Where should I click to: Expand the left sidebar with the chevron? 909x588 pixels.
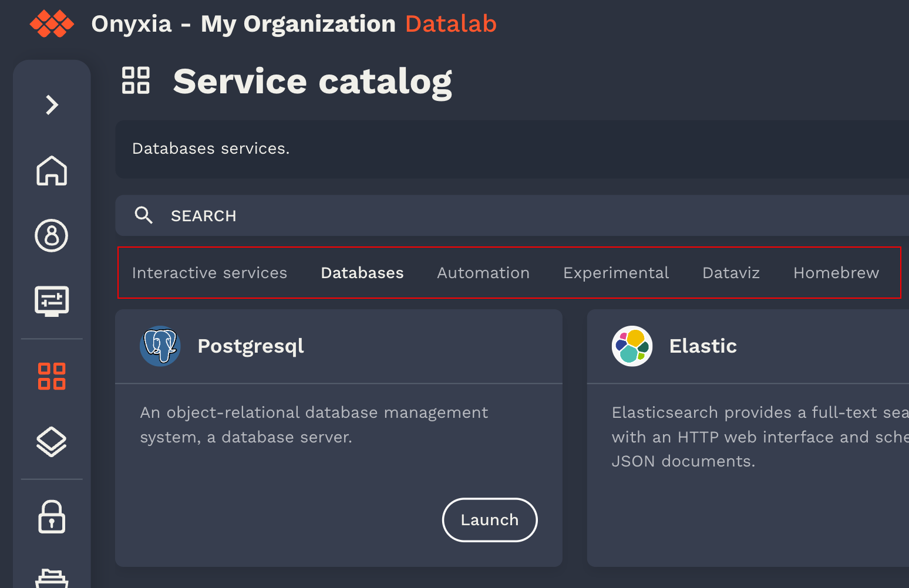coord(52,105)
